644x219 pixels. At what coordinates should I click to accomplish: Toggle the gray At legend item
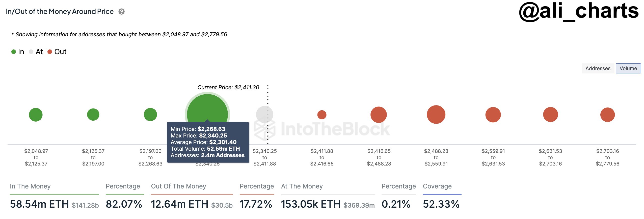pyautogui.click(x=36, y=52)
